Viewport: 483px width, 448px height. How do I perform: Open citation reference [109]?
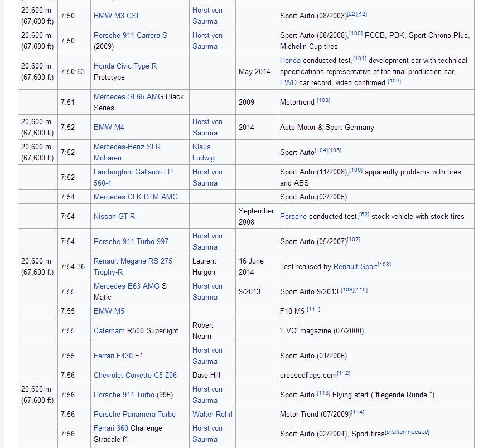click(x=347, y=290)
